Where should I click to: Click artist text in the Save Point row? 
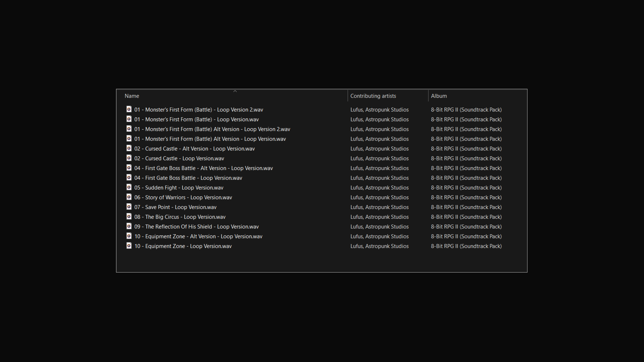[379, 207]
